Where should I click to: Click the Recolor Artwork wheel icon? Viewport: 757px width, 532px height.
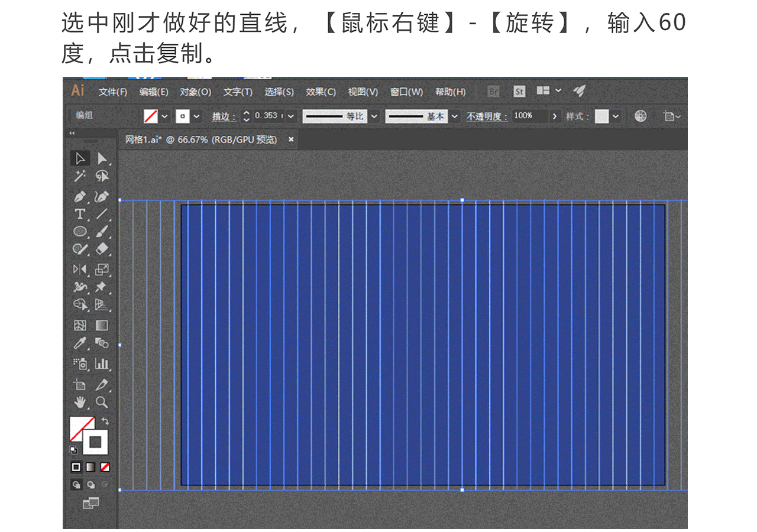click(x=640, y=116)
